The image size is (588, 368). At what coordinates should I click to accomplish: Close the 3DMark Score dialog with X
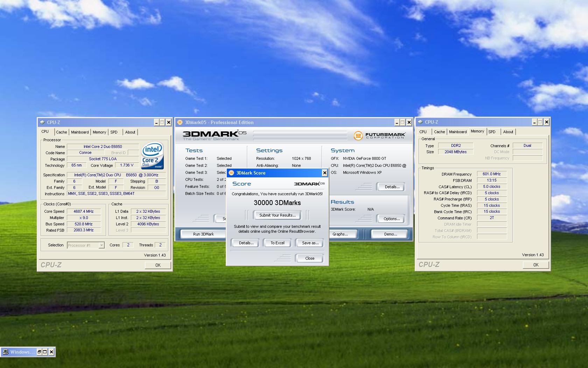(324, 173)
